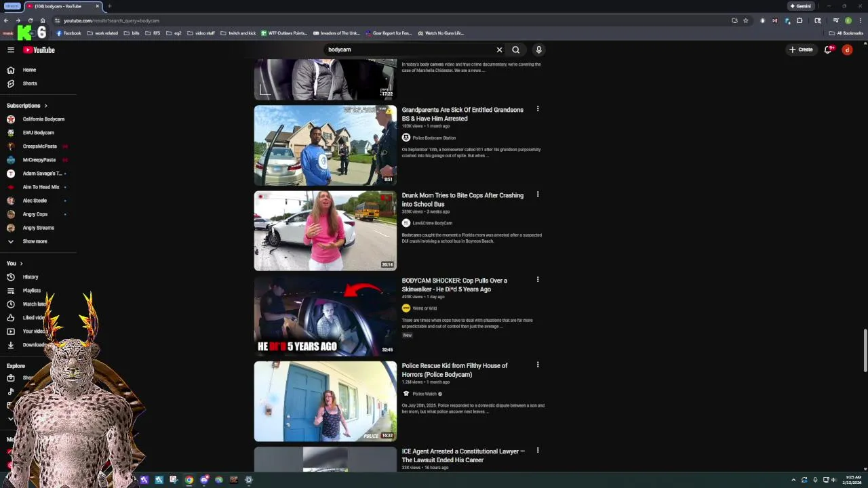The width and height of the screenshot is (868, 488).
Task: Start voice search with microphone icon
Action: coord(538,49)
